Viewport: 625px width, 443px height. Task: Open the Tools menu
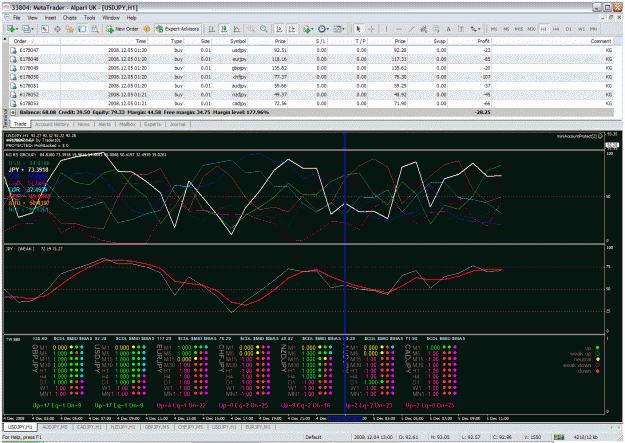coord(89,18)
